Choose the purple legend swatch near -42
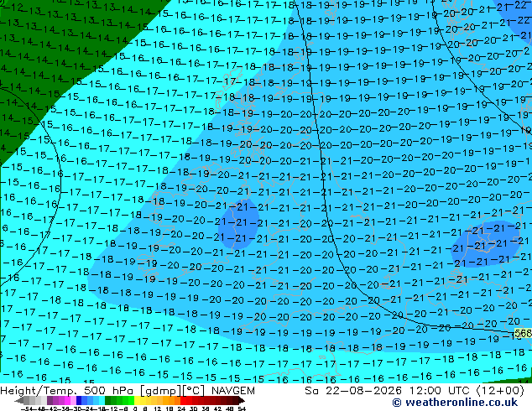532x411 pixels. [x=50, y=400]
